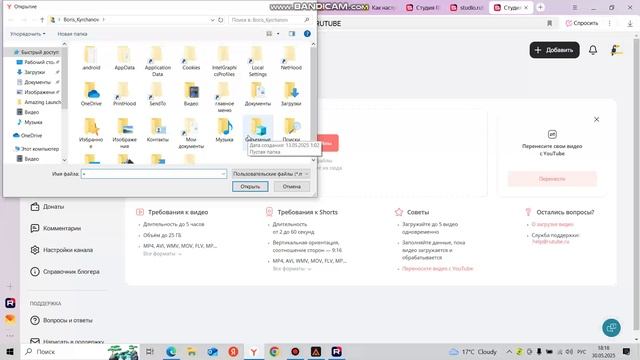Open the profile avatar in Rutube Studio
Image resolution: width=640 pixels, height=360 pixels.
click(616, 50)
